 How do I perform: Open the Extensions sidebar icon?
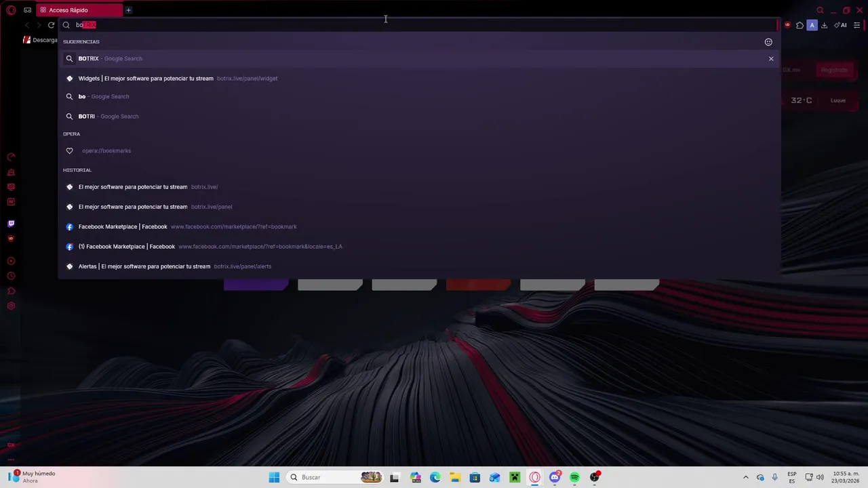point(11,291)
